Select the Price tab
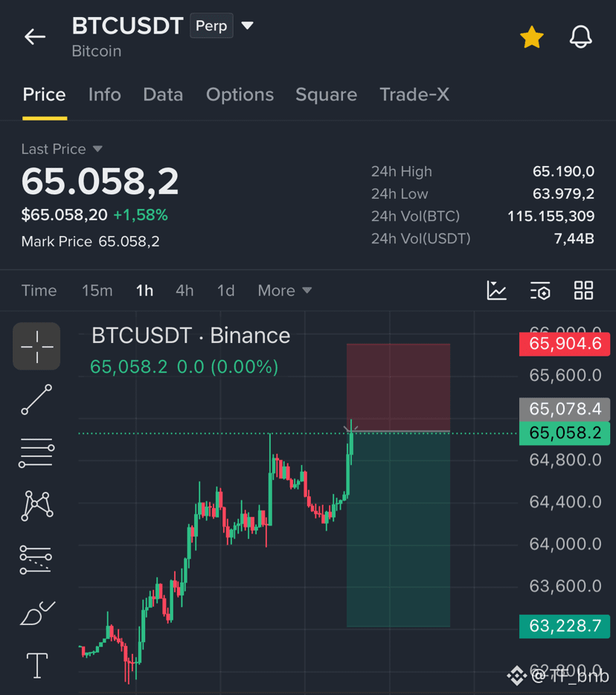616x695 pixels. tap(45, 95)
